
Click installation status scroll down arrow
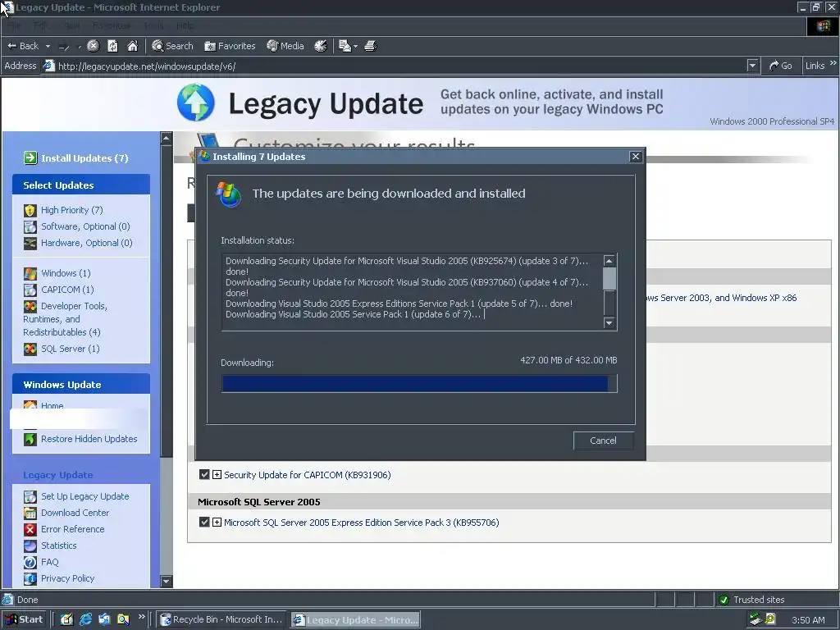point(609,323)
